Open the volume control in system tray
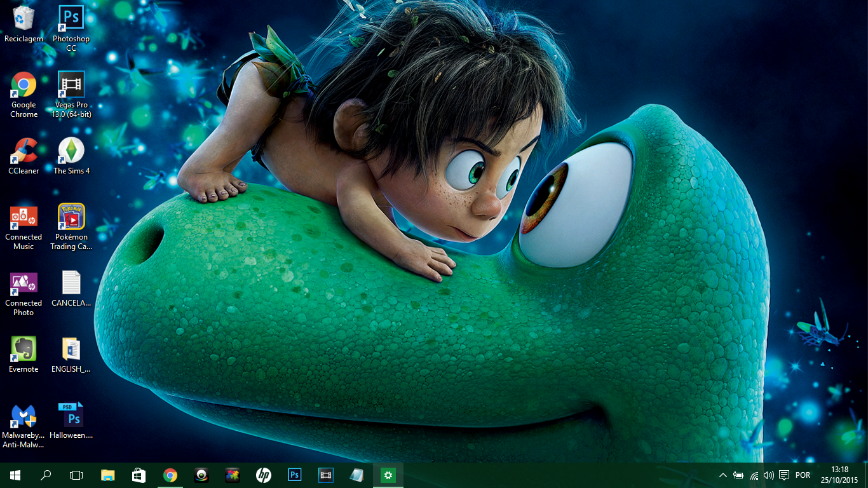Image resolution: width=868 pixels, height=488 pixels. pyautogui.click(x=769, y=475)
